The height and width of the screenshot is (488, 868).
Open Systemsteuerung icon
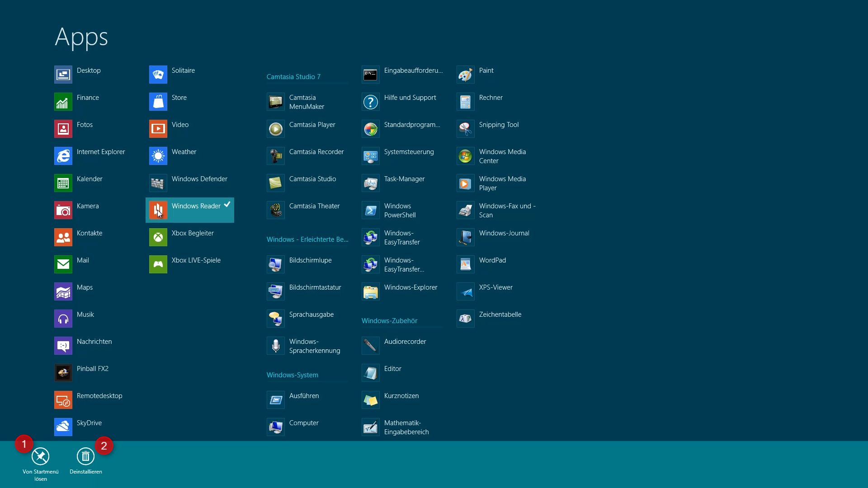[371, 156]
